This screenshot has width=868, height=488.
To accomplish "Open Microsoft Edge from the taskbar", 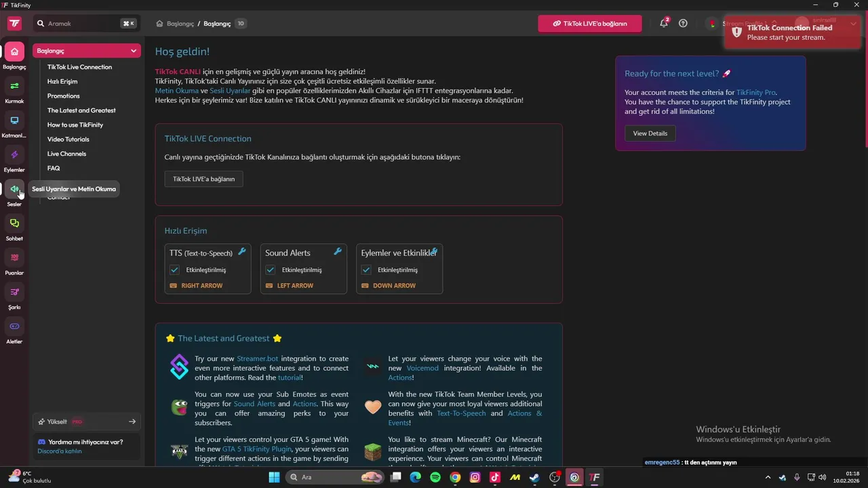I will pos(416,477).
